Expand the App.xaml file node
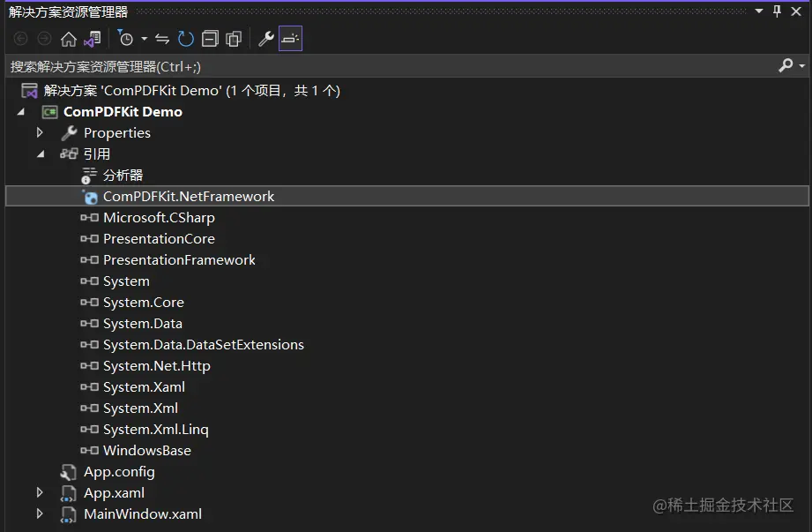Viewport: 812px width, 532px height. pos(40,493)
